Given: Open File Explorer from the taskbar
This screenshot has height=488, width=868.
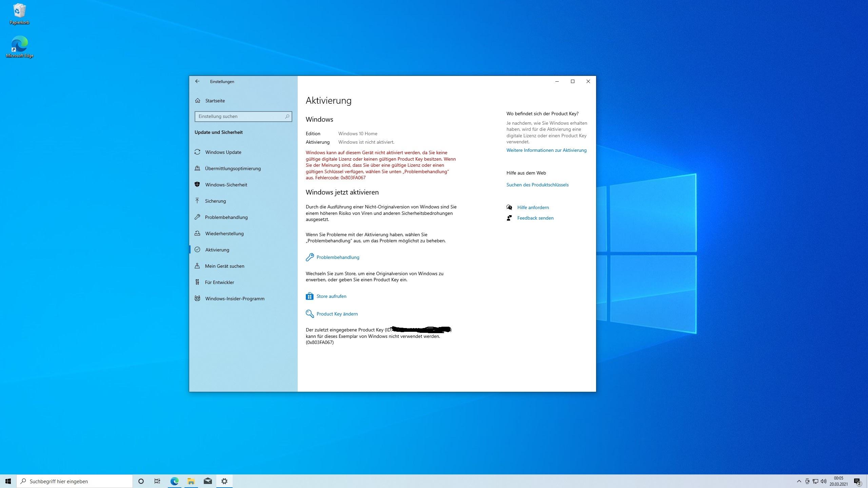Looking at the screenshot, I should 191,481.
